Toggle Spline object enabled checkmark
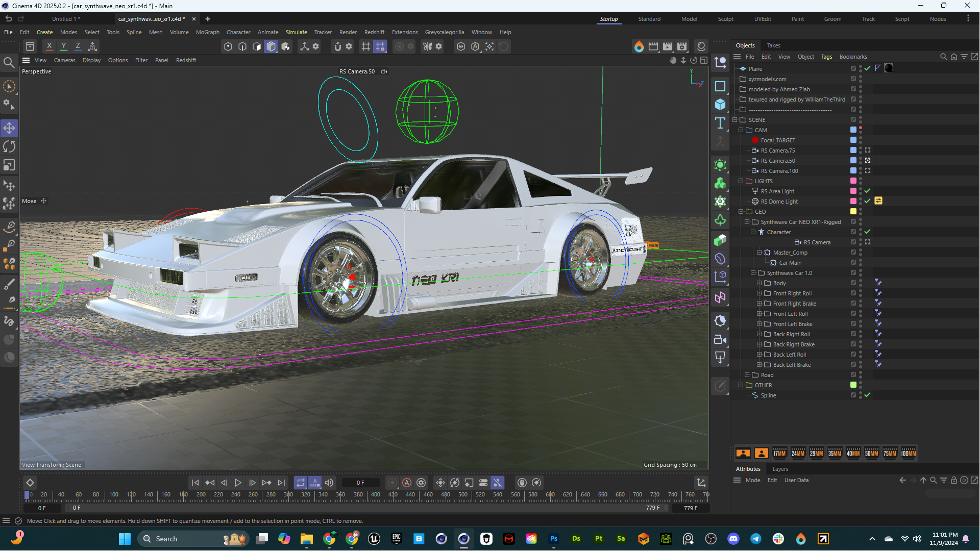This screenshot has height=551, width=980. pyautogui.click(x=867, y=395)
